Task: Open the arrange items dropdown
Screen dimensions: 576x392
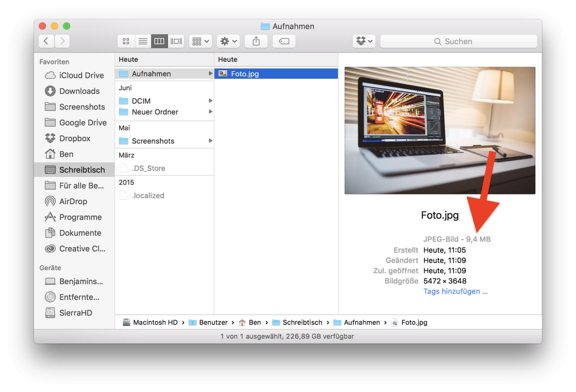Action: (x=200, y=41)
